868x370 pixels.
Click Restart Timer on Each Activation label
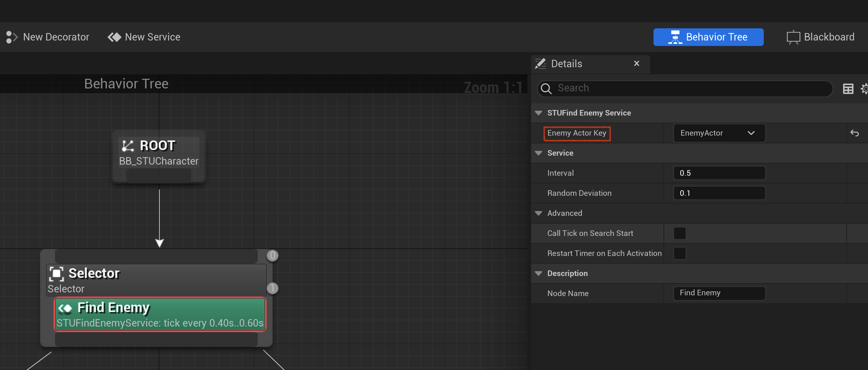[x=604, y=253]
